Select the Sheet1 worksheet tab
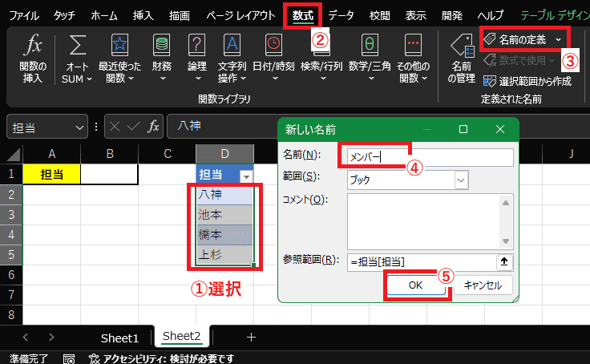Viewport: 590px width, 364px height. 119,338
